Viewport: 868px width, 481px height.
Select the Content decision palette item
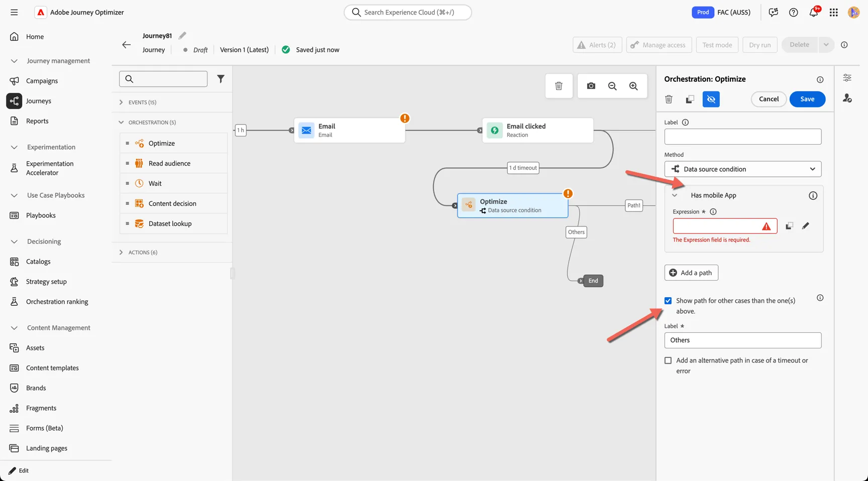pyautogui.click(x=174, y=203)
